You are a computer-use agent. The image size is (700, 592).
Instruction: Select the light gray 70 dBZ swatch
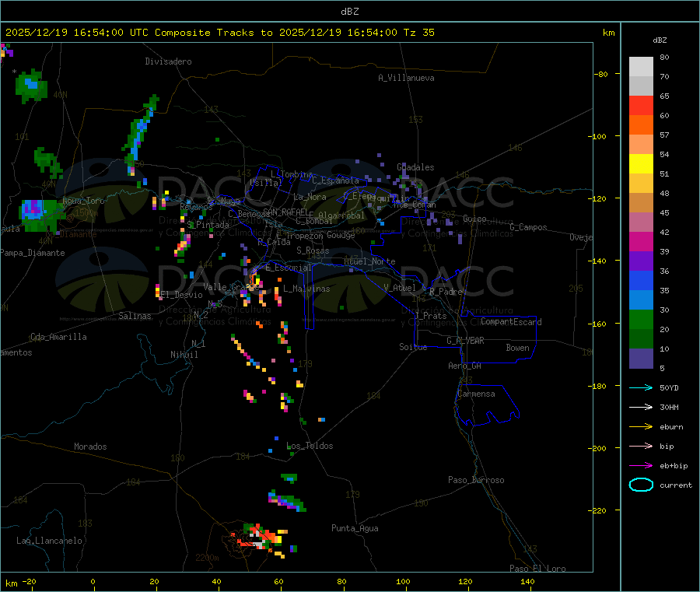pyautogui.click(x=641, y=67)
